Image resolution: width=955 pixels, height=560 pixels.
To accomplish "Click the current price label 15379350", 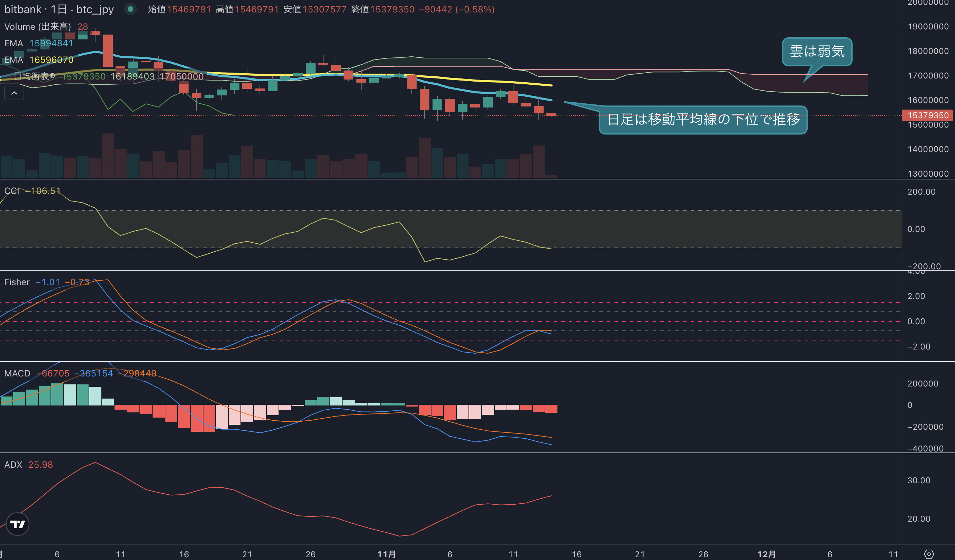I will pyautogui.click(x=928, y=115).
